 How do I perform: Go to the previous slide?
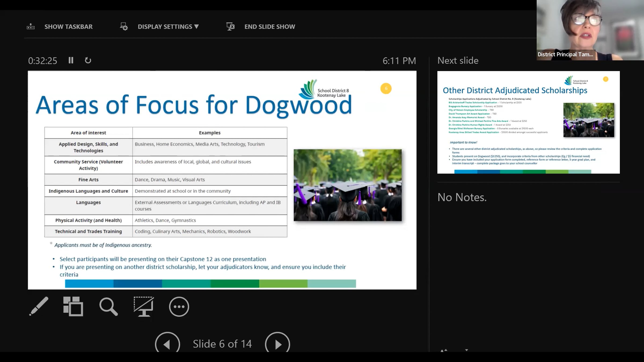[167, 343]
